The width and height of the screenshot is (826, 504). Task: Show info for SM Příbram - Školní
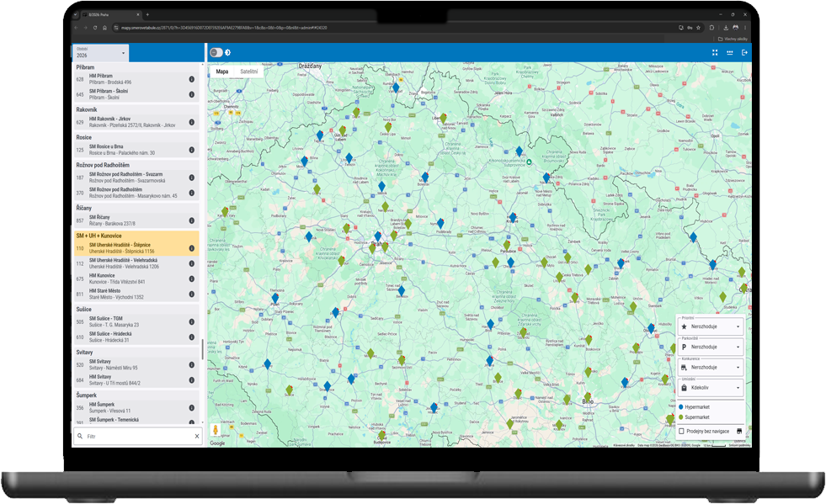point(192,94)
